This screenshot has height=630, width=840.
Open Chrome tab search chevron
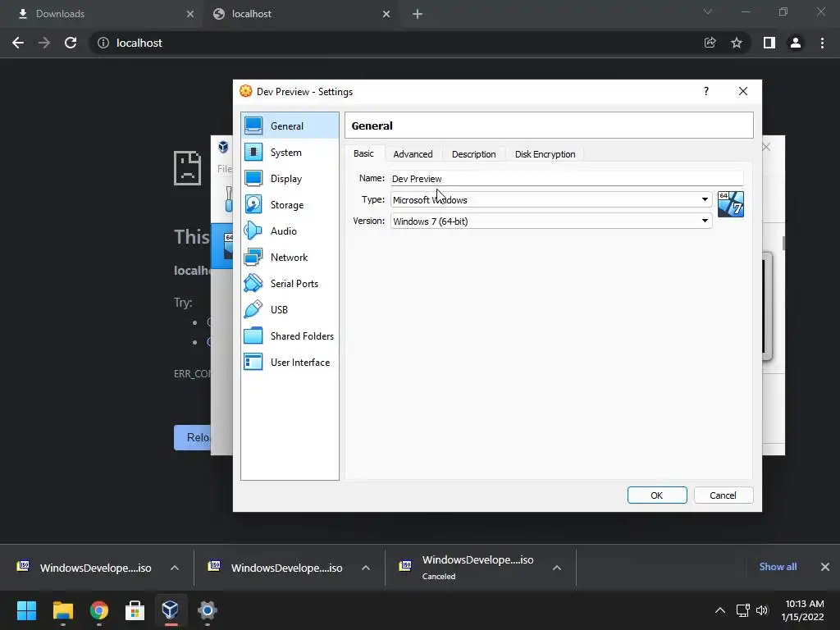coord(708,11)
